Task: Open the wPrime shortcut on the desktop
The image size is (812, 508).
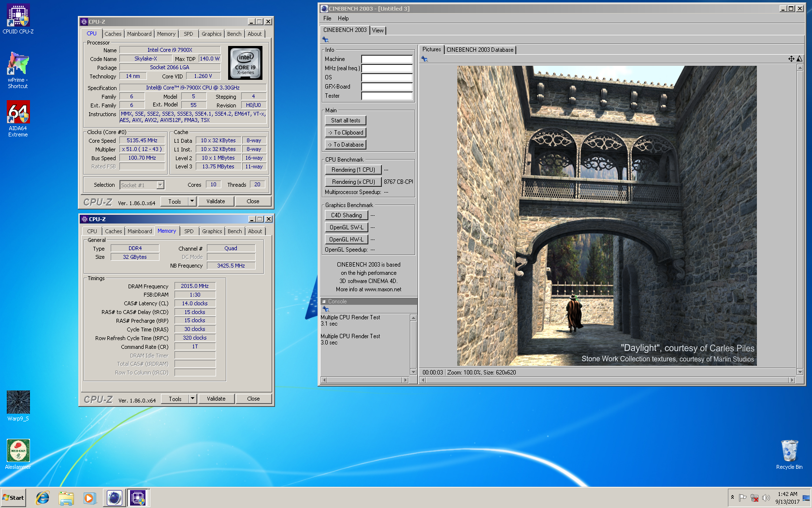Action: tap(18, 70)
